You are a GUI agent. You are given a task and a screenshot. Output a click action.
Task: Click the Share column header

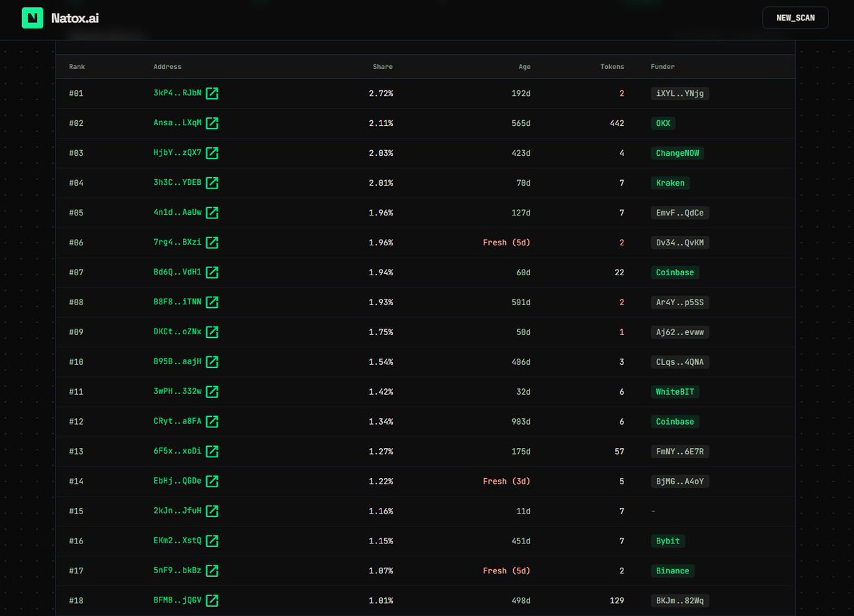click(383, 67)
